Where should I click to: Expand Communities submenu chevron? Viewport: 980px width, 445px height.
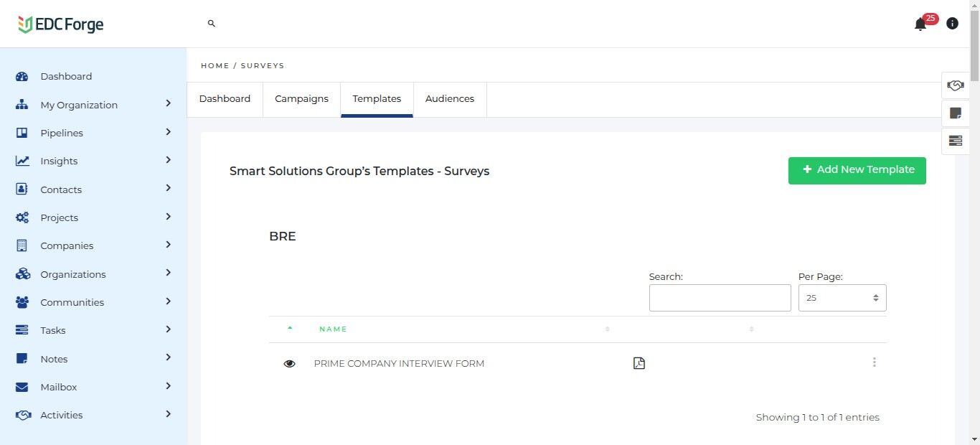pos(168,301)
